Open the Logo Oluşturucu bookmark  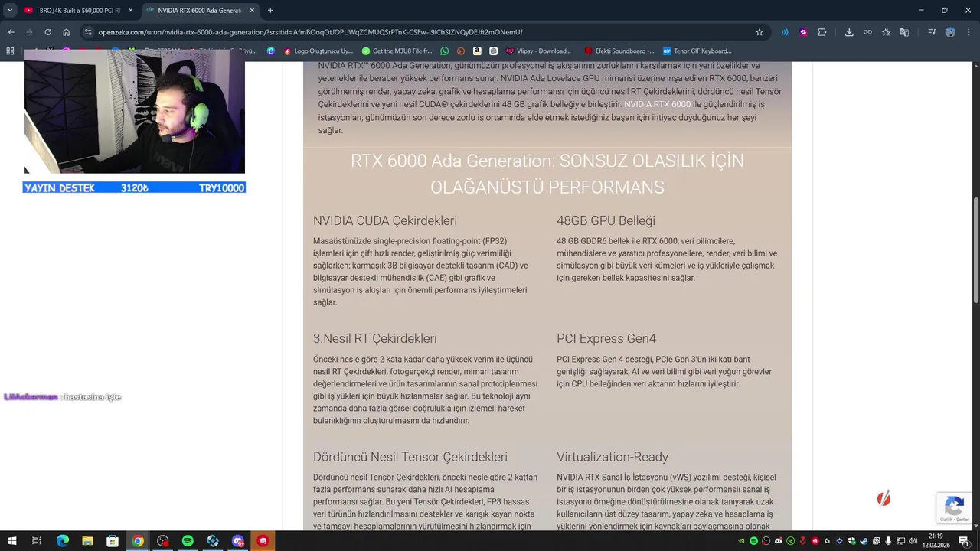tap(318, 51)
